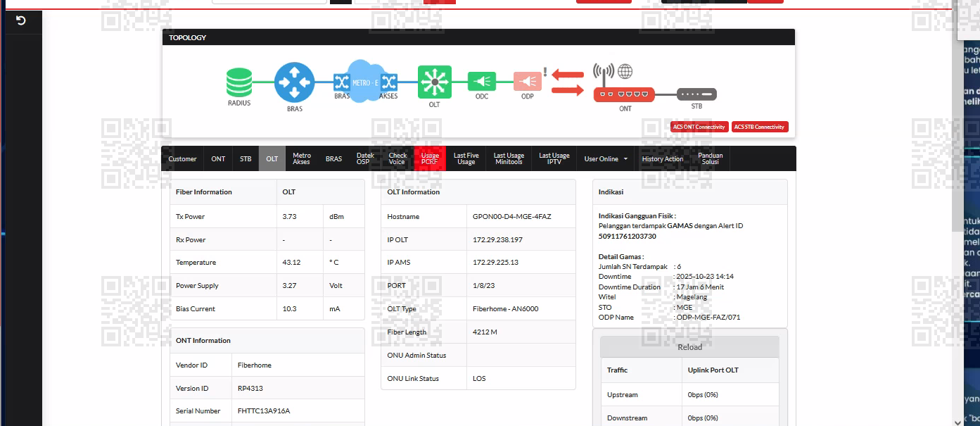
Task: Click the RADIUS database icon in topology
Action: 239,82
